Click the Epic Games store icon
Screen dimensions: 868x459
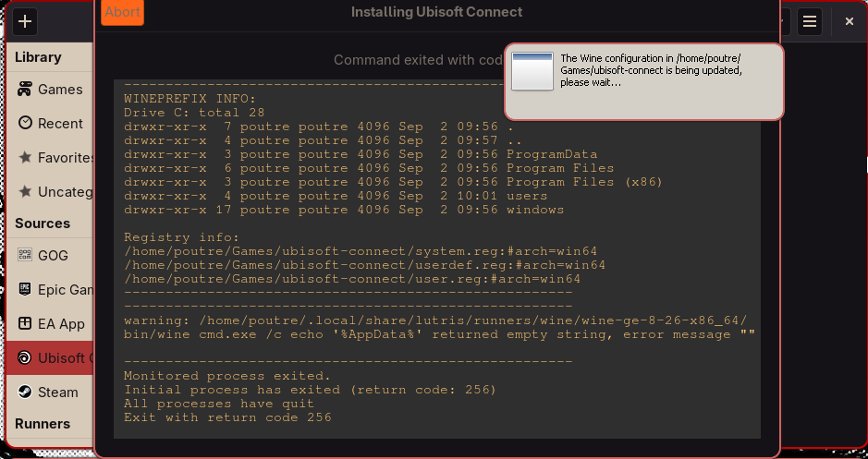[x=24, y=289]
